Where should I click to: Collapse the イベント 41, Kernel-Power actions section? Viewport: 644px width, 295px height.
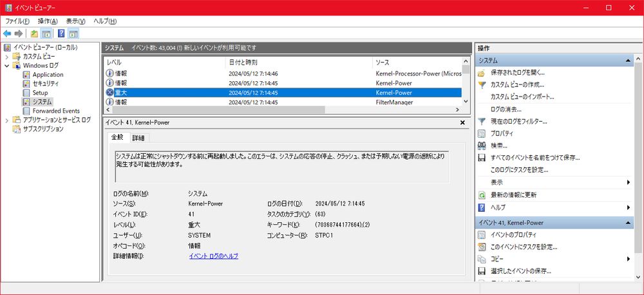pyautogui.click(x=628, y=223)
